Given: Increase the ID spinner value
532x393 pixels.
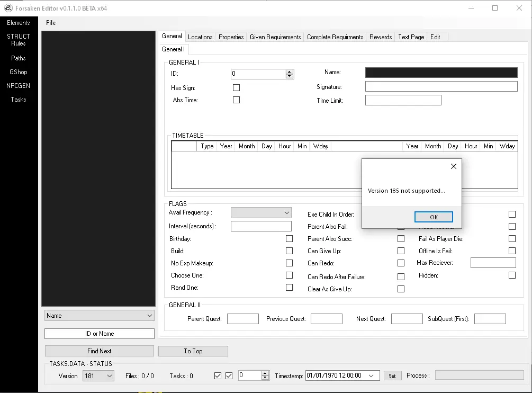Looking at the screenshot, I should [x=290, y=72].
